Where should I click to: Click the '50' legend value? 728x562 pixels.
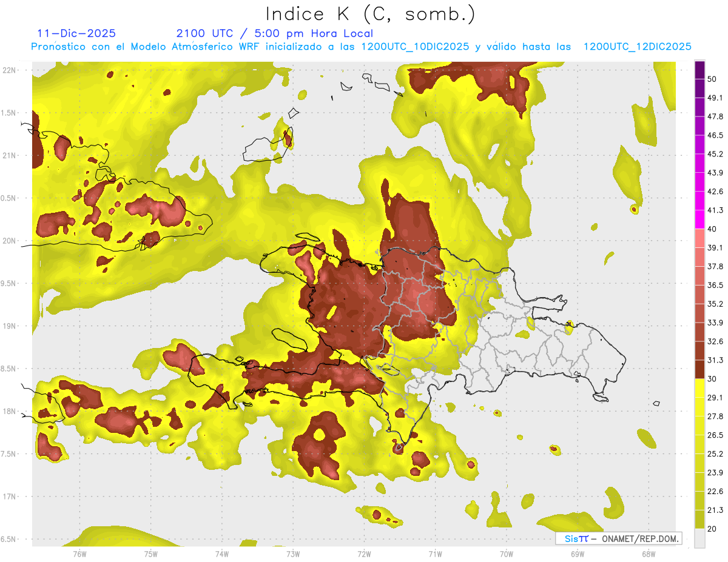coord(712,79)
